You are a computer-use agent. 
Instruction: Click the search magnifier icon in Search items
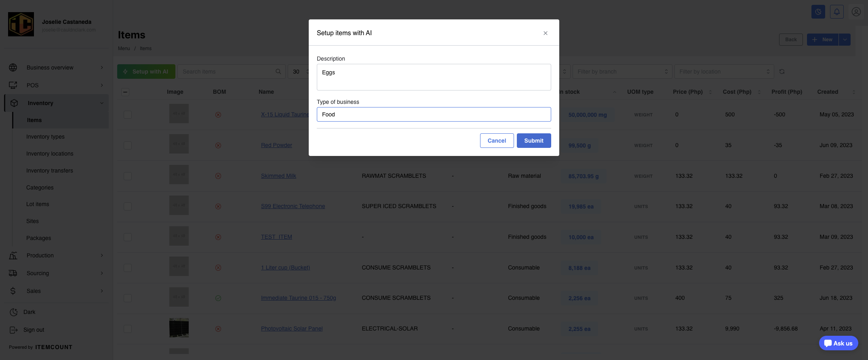pyautogui.click(x=278, y=72)
